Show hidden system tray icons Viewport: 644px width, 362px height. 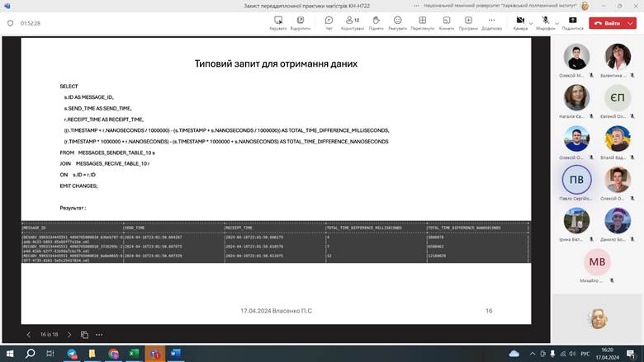[x=533, y=354]
